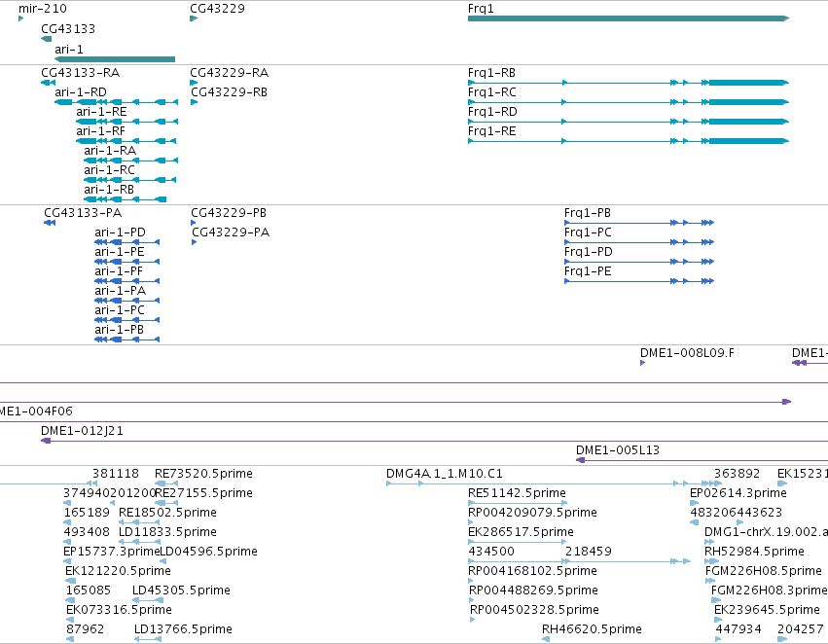828x644 pixels.
Task: Click the DME1-012J21 clone arrowhead
Action: click(46, 441)
